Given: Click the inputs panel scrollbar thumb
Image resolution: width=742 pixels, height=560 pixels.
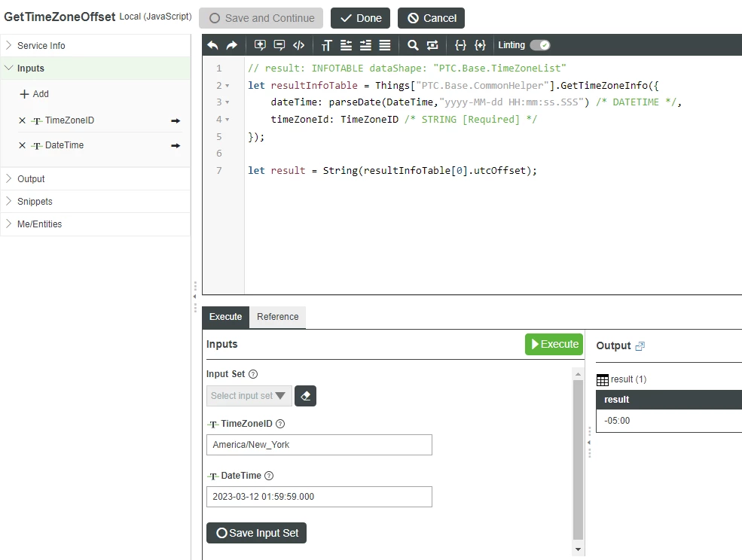Looking at the screenshot, I should (x=578, y=460).
